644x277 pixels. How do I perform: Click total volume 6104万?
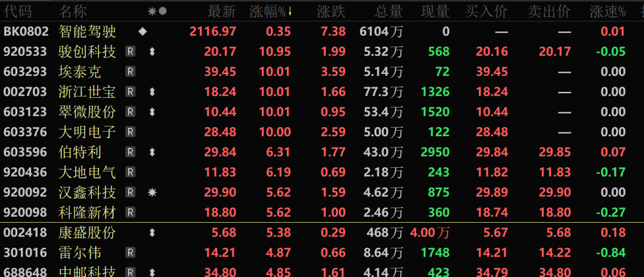[381, 32]
